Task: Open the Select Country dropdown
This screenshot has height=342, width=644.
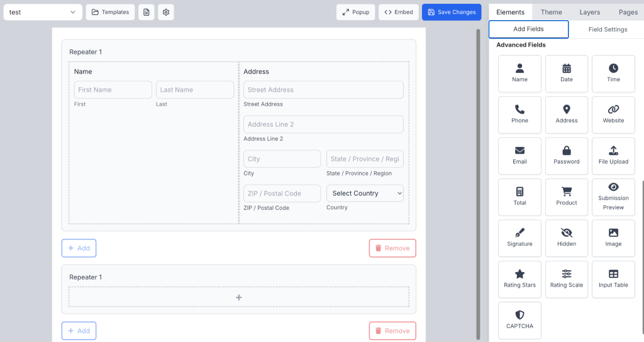Action: [x=365, y=194]
